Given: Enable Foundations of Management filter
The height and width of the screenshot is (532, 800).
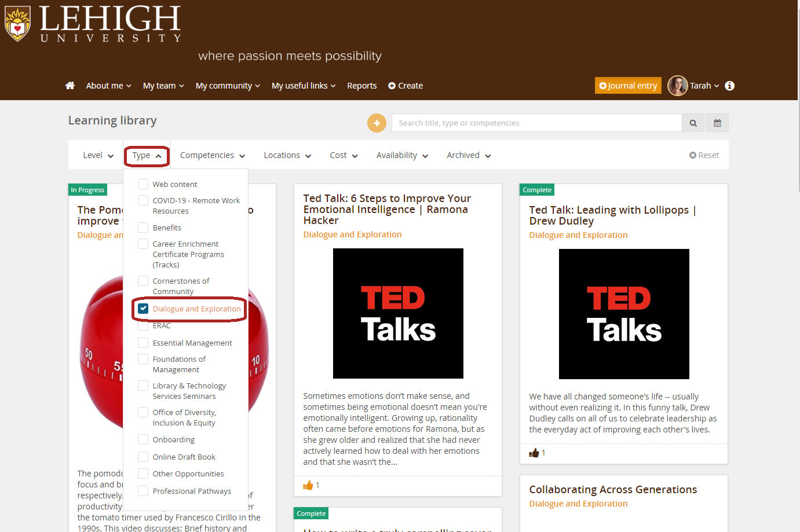Looking at the screenshot, I should point(143,359).
